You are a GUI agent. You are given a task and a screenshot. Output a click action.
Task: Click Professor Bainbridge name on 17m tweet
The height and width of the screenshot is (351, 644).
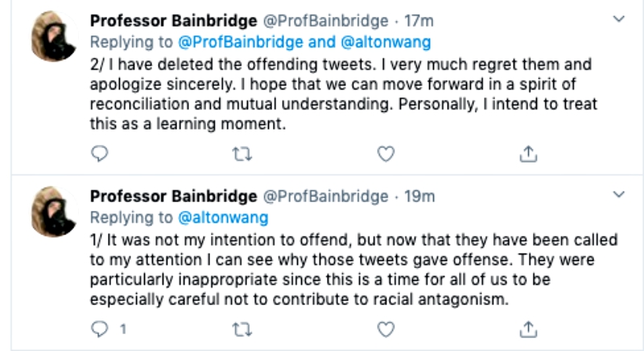173,22
